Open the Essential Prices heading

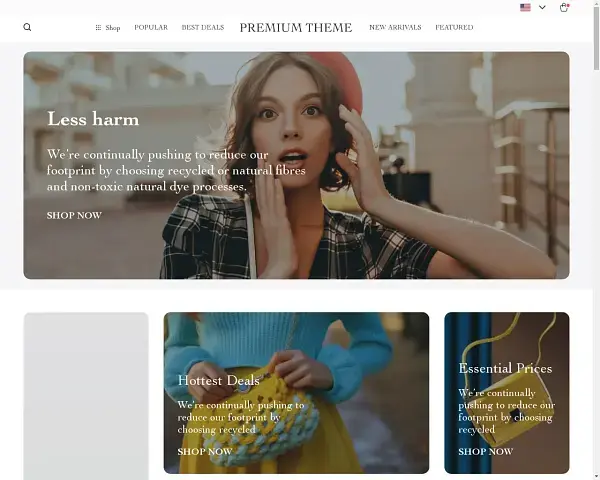505,368
